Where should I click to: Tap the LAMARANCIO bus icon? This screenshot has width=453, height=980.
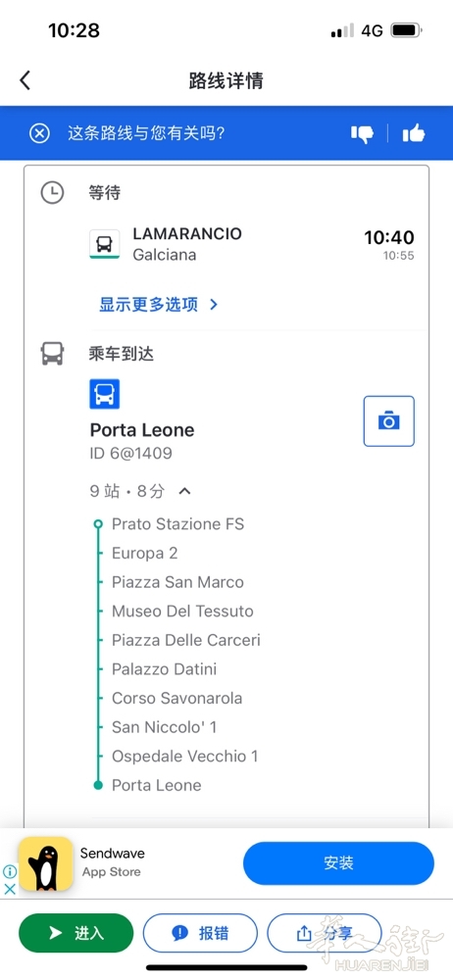pos(105,244)
